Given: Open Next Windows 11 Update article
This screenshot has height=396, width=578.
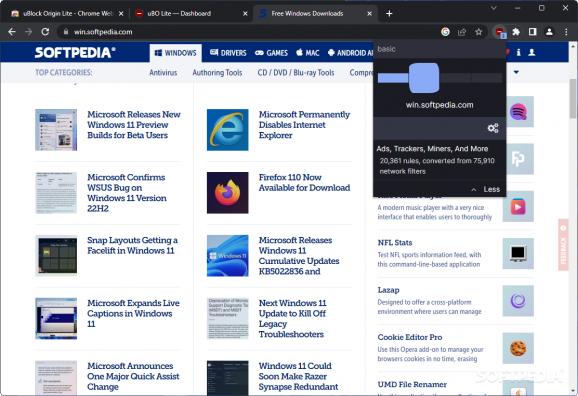Looking at the screenshot, I should click(x=293, y=319).
